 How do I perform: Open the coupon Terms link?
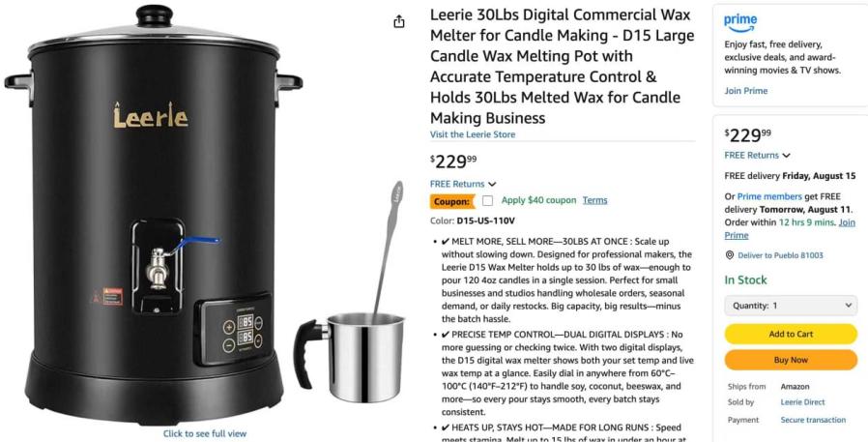(x=594, y=200)
